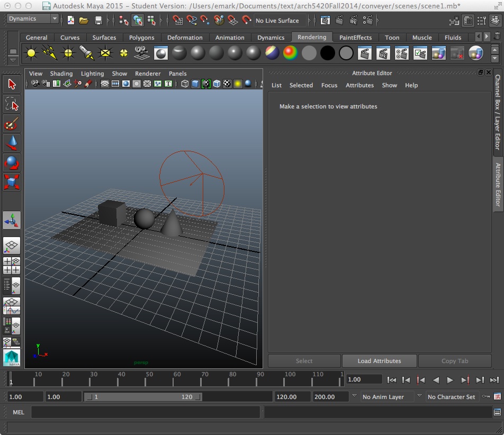The height and width of the screenshot is (435, 504).
Task: Activate the Lasso Select tool
Action: pyautogui.click(x=12, y=104)
